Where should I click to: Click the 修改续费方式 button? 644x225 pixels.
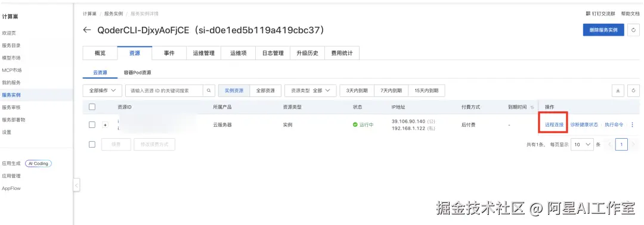pyautogui.click(x=154, y=144)
